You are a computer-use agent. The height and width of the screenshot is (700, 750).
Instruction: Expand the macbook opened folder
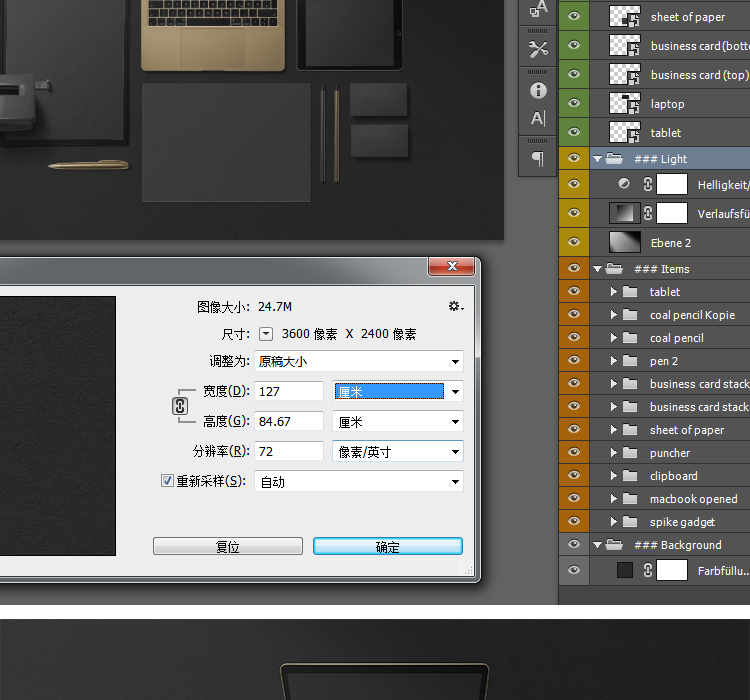[613, 499]
